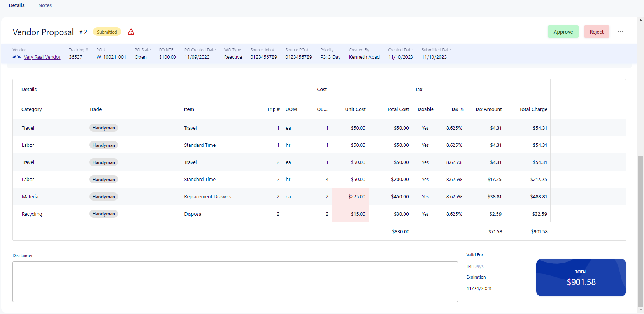Switch to the Details tab
Screen dimensions: 644x314
pyautogui.click(x=16, y=5)
